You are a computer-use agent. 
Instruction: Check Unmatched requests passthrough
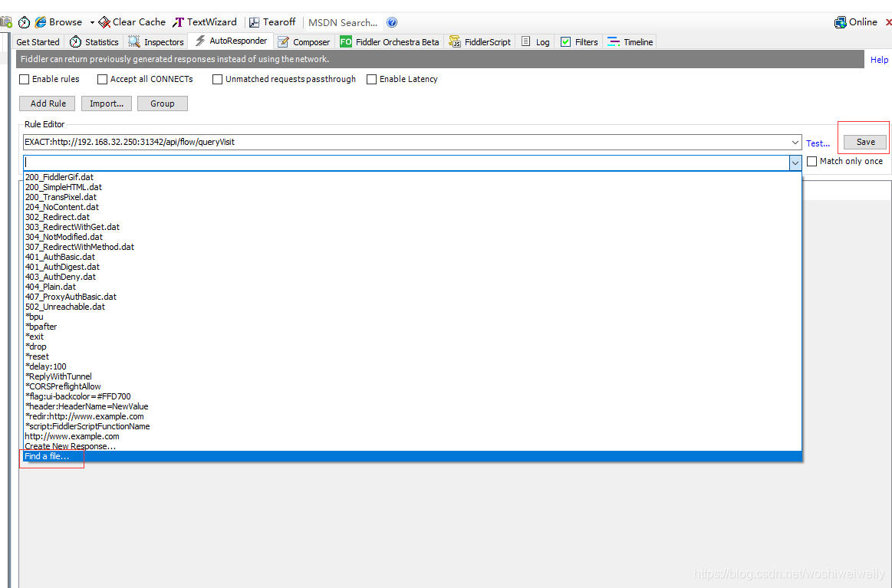[217, 80]
